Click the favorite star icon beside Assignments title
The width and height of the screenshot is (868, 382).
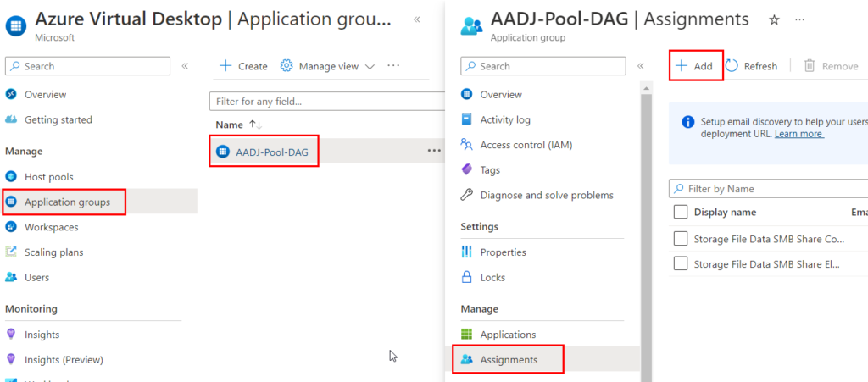[x=773, y=19]
